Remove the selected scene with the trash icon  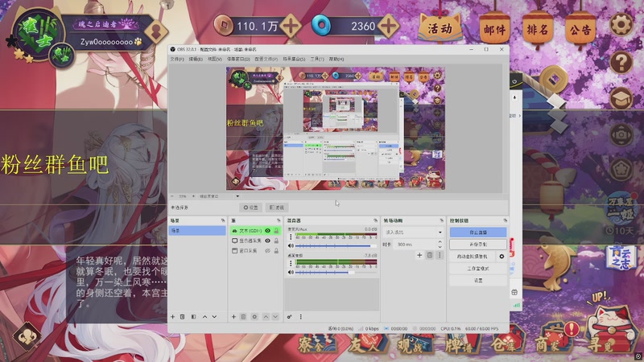[183, 317]
